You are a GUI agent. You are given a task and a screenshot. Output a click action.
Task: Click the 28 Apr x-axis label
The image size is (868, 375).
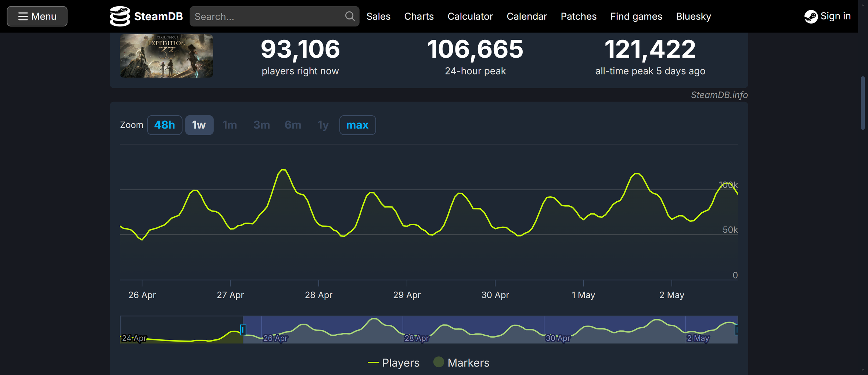(318, 295)
